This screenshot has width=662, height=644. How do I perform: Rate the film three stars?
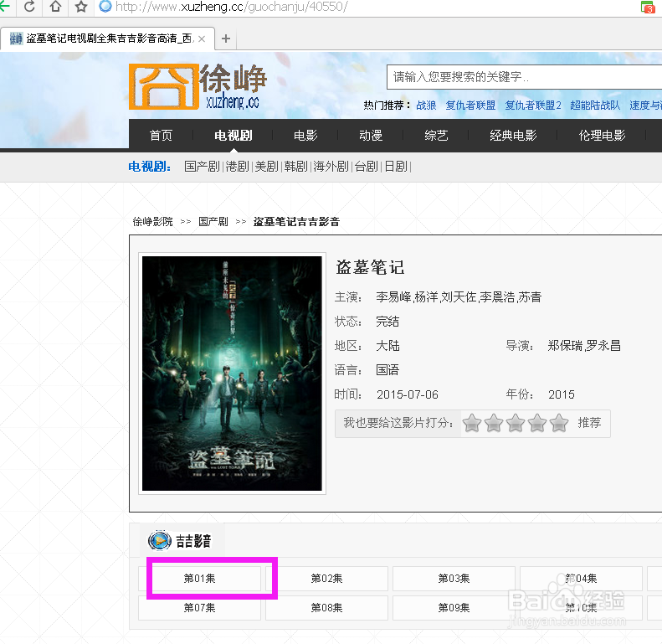(516, 423)
